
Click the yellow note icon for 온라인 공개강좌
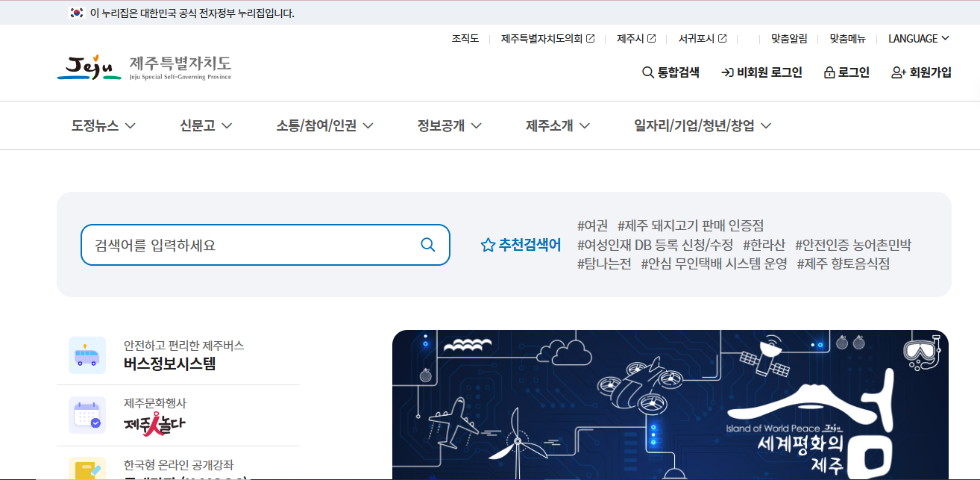(87, 469)
